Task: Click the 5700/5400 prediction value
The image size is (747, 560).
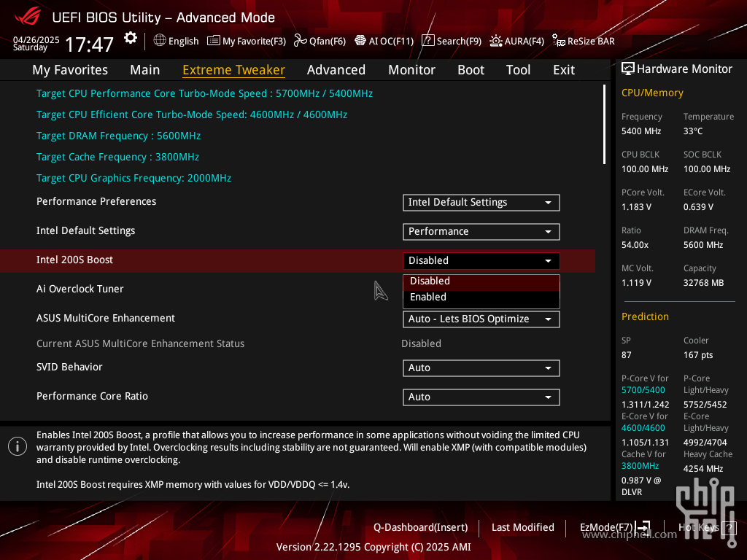Action: coord(643,390)
